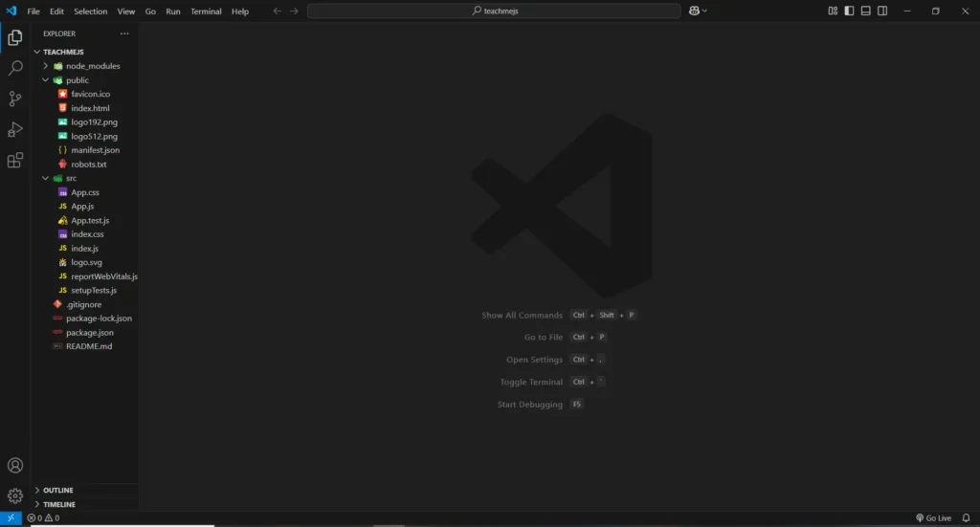980x527 pixels.
Task: Open the Search view icon
Action: (15, 68)
